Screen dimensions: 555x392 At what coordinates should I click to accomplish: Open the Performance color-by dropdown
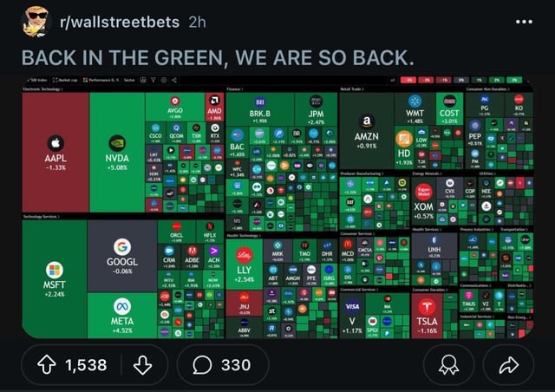pos(101,80)
